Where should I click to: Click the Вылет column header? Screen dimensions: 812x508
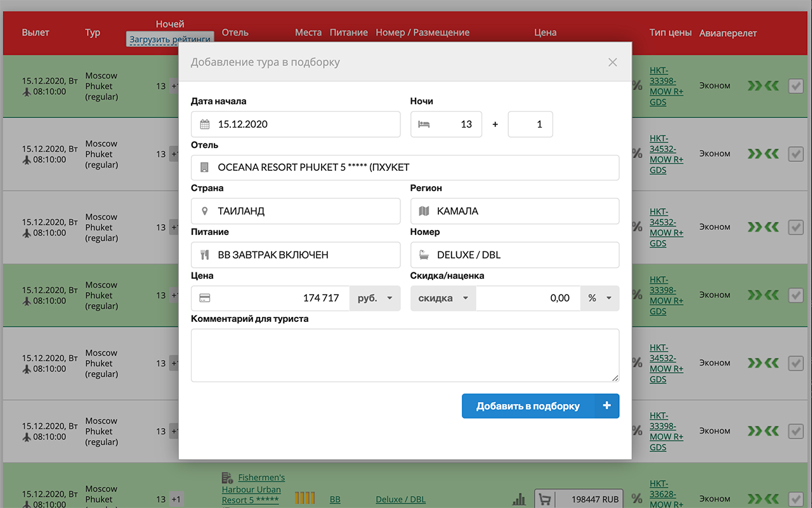click(36, 32)
